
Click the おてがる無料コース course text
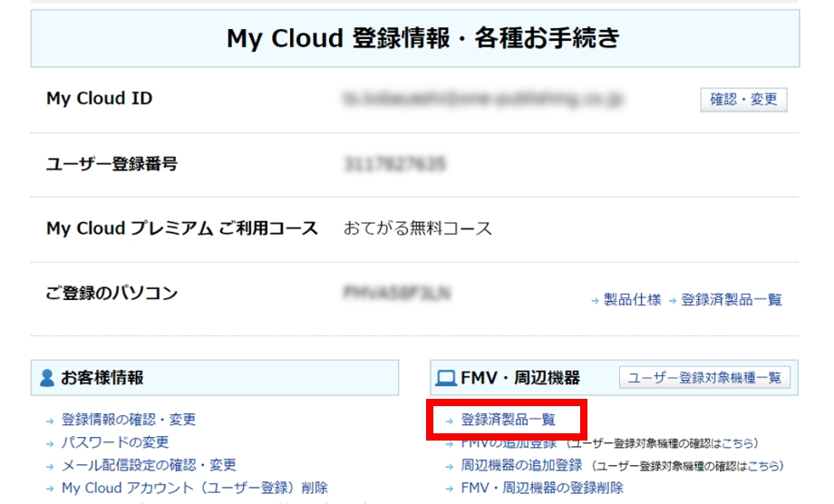pyautogui.click(x=418, y=228)
